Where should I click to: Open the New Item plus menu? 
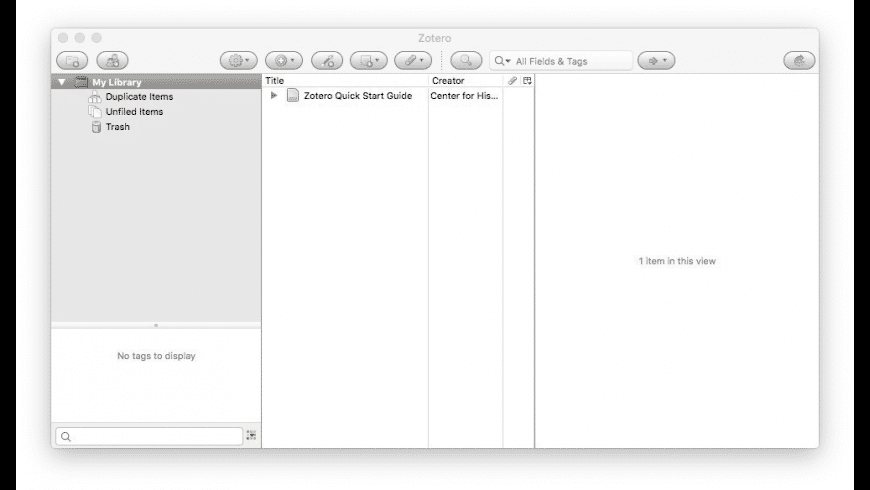[x=284, y=60]
